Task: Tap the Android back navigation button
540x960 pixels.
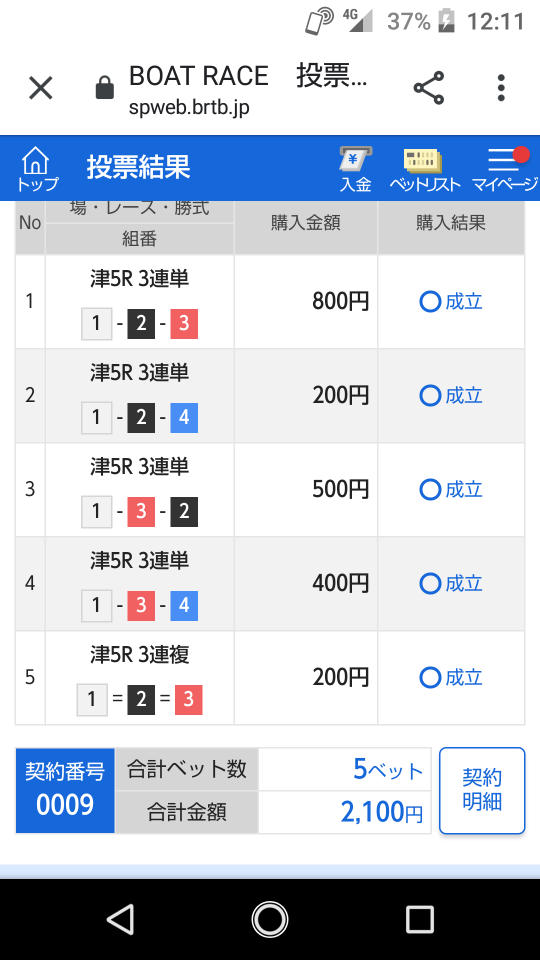Action: 120,919
